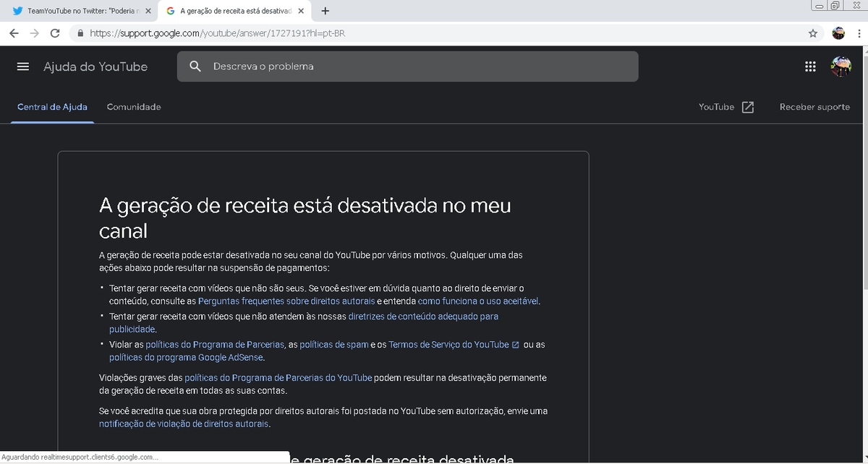This screenshot has width=868, height=464.
Task: Go back to the previous page
Action: tap(14, 33)
